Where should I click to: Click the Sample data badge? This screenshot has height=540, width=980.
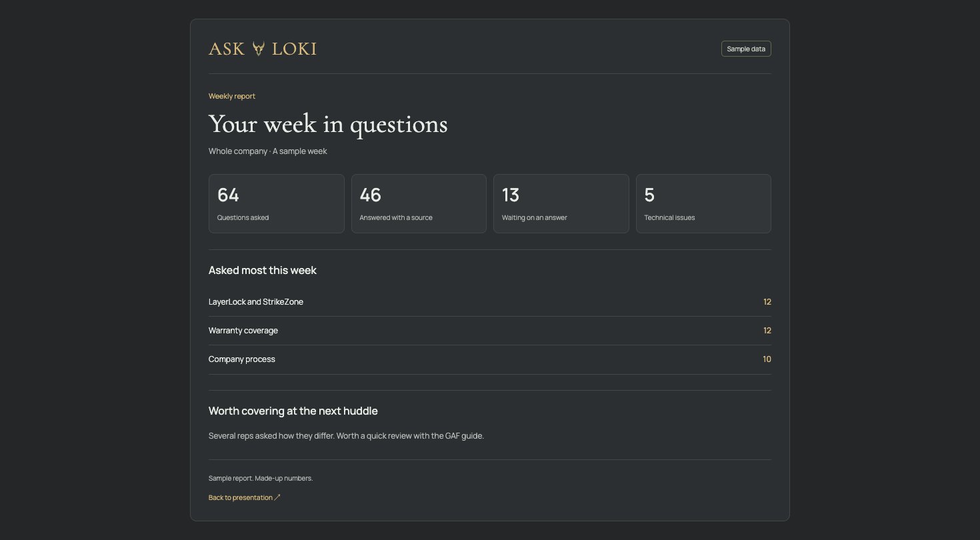tap(746, 49)
